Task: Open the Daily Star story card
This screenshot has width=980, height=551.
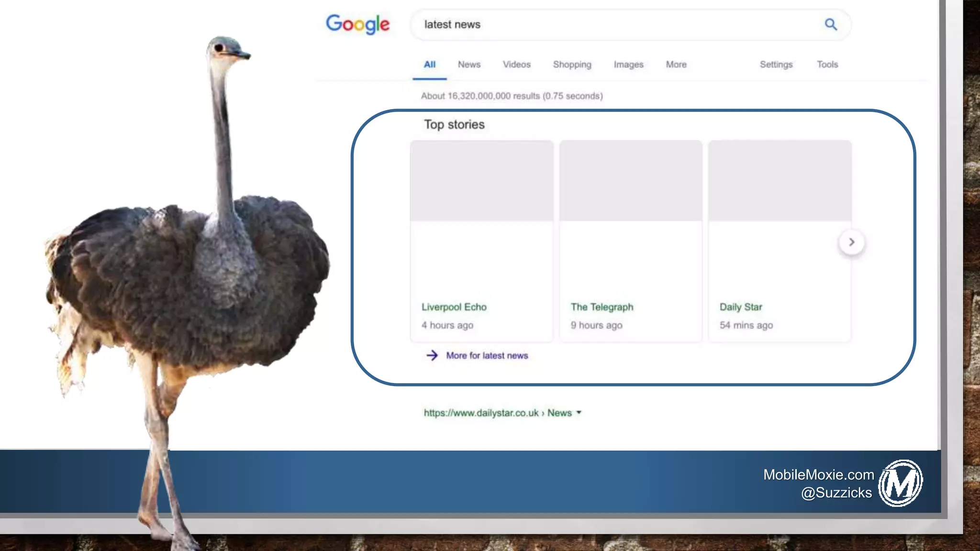Action: [780, 241]
